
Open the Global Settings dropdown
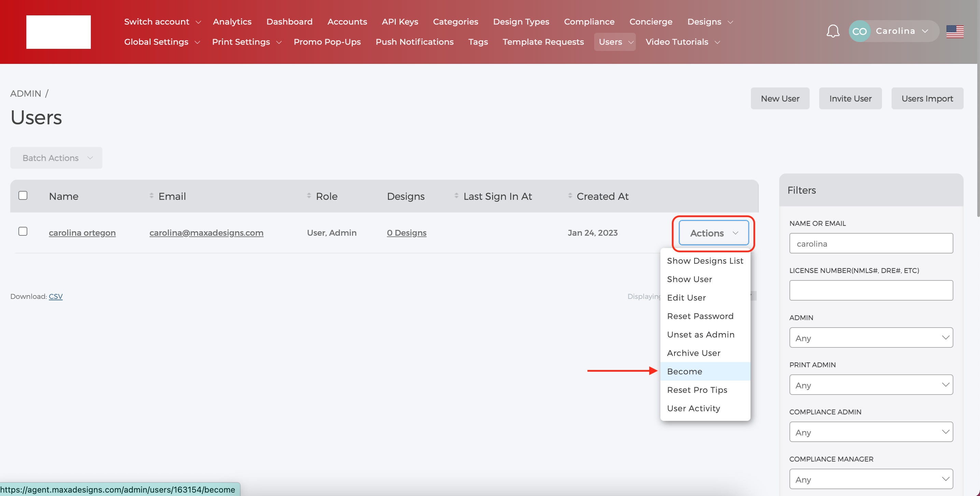coord(162,42)
